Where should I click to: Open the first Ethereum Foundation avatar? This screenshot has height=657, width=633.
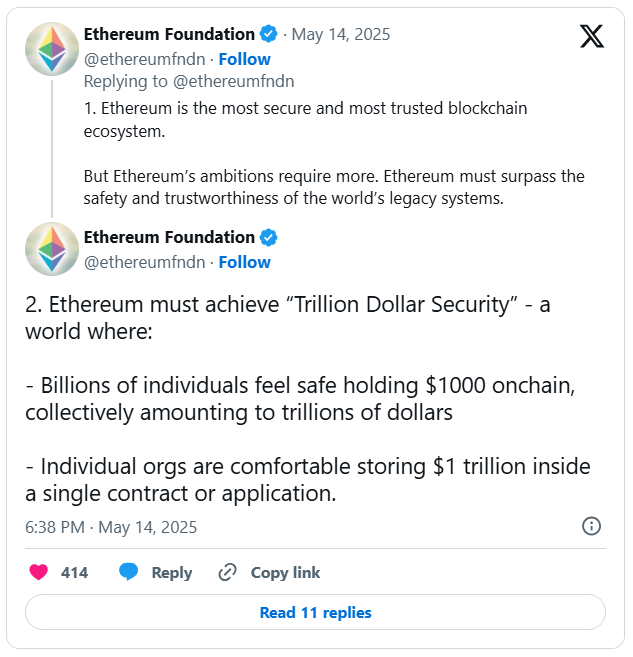tap(52, 47)
